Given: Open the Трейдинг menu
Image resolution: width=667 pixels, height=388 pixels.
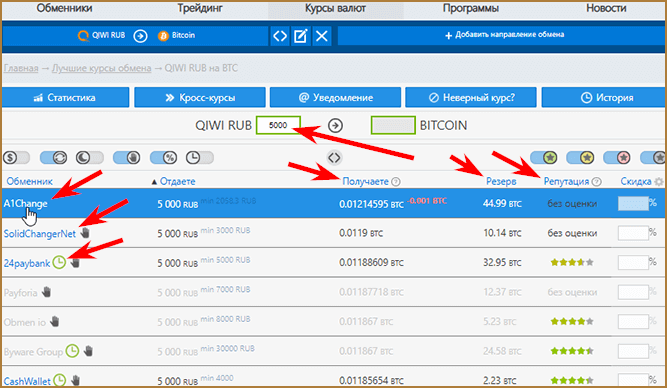Looking at the screenshot, I should (200, 8).
